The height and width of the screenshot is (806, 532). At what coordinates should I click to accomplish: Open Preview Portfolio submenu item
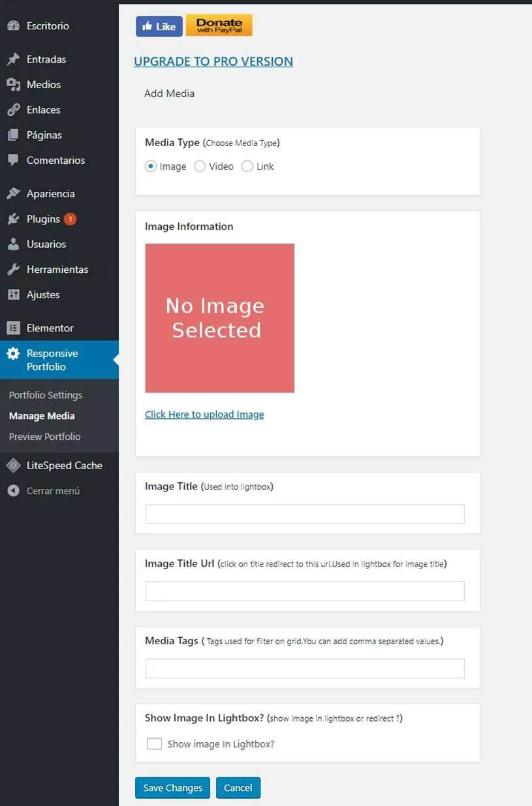point(44,437)
